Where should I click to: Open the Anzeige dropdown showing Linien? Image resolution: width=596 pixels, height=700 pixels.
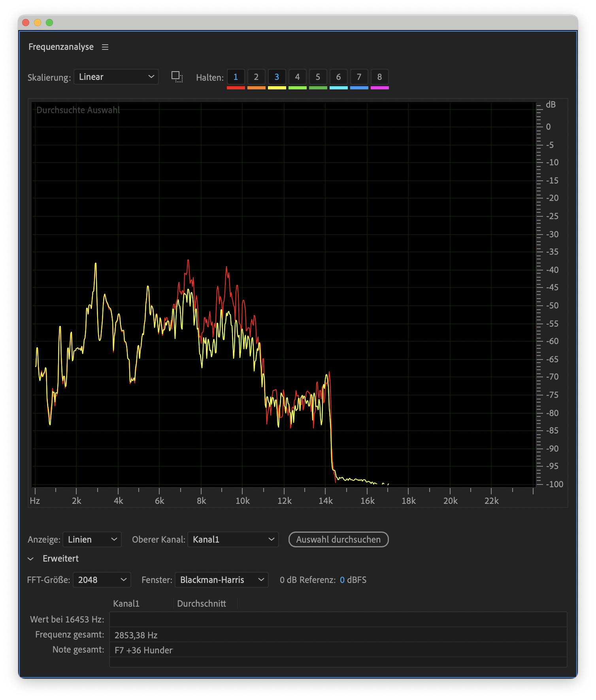coord(92,539)
